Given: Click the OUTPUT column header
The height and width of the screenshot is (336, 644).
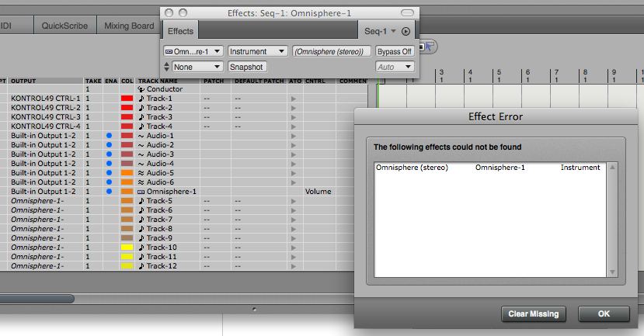Looking at the screenshot, I should pos(23,81).
